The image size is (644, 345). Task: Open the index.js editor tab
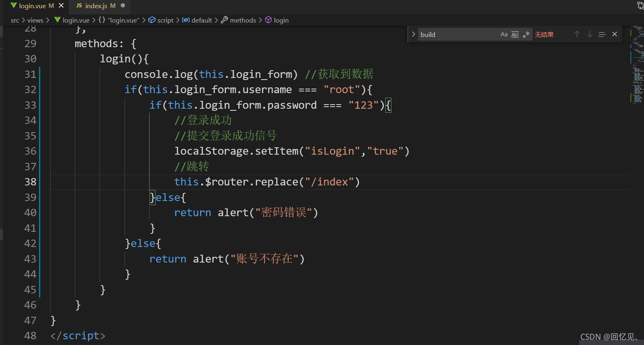tap(96, 6)
